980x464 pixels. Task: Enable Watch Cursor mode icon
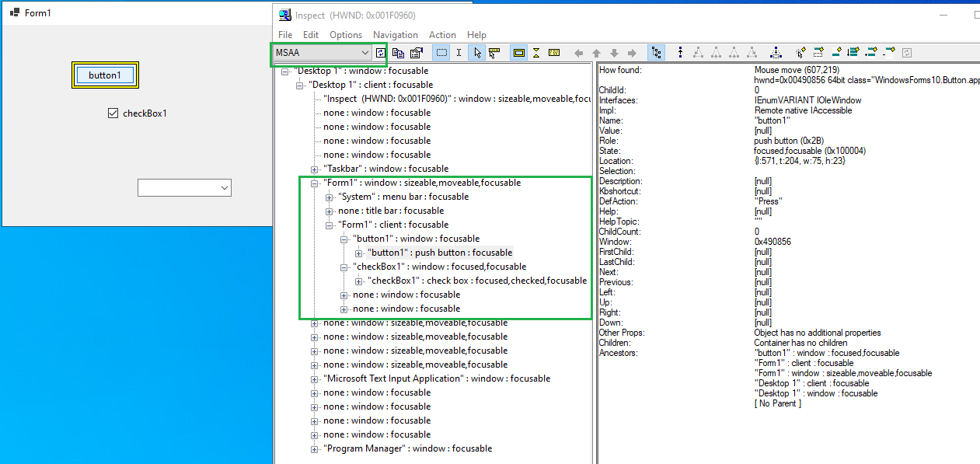[478, 52]
